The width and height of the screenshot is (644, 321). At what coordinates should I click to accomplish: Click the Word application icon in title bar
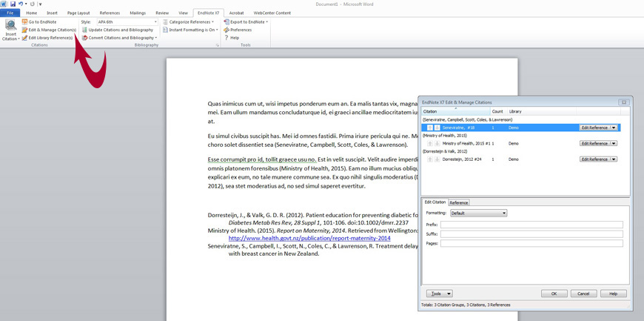pos(4,4)
